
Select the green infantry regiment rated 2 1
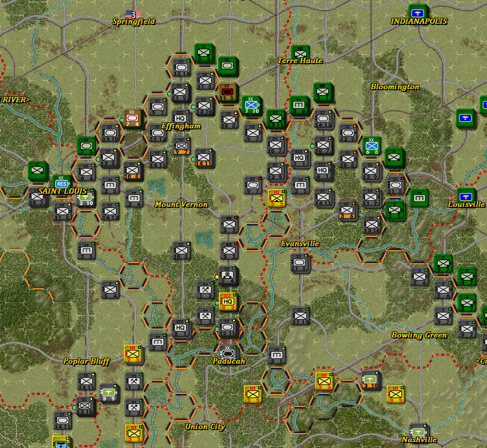point(323,93)
